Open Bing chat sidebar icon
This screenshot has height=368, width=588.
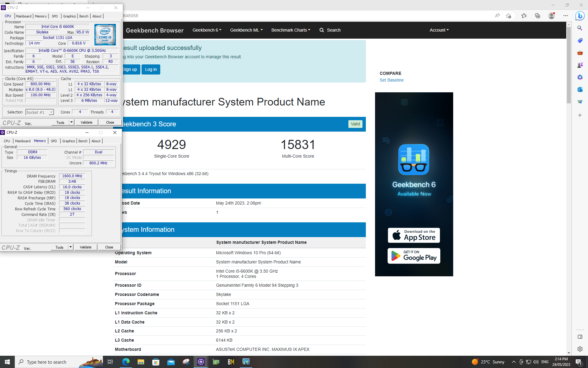pos(580,16)
